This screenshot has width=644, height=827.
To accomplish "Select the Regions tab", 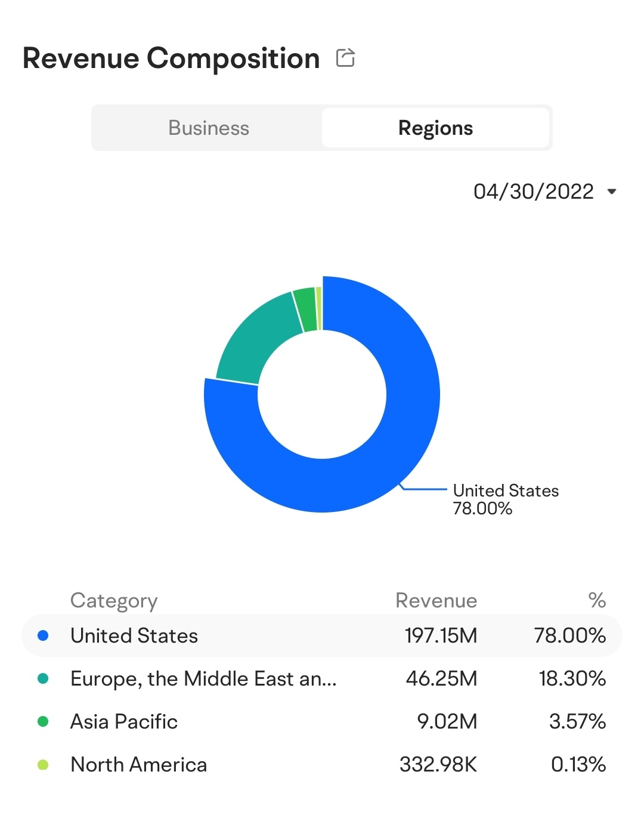I will coord(435,128).
